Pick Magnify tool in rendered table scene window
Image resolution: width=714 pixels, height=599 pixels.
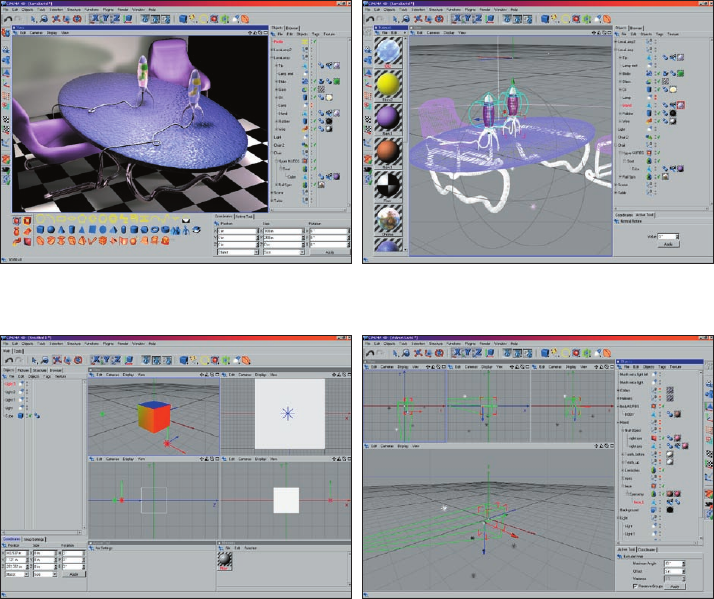coord(45,19)
